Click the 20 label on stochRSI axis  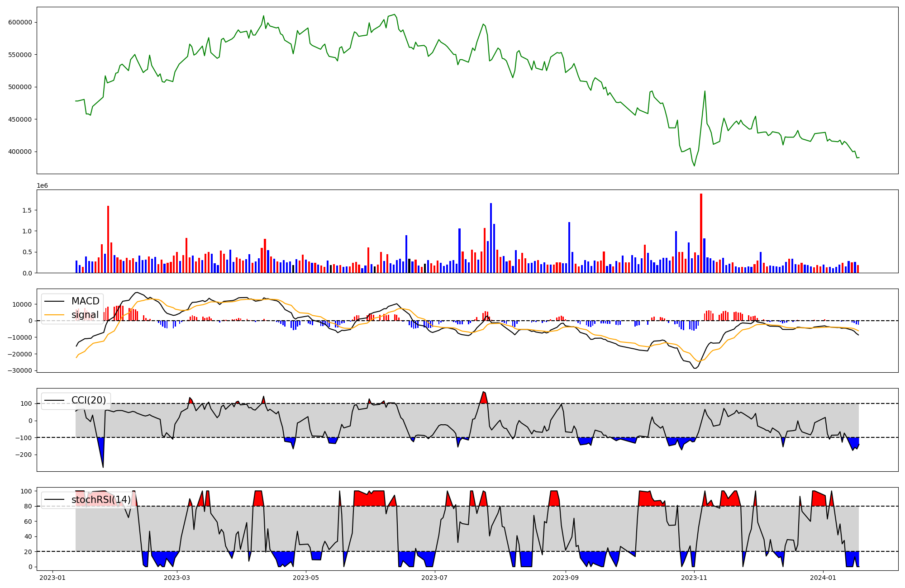(28, 552)
